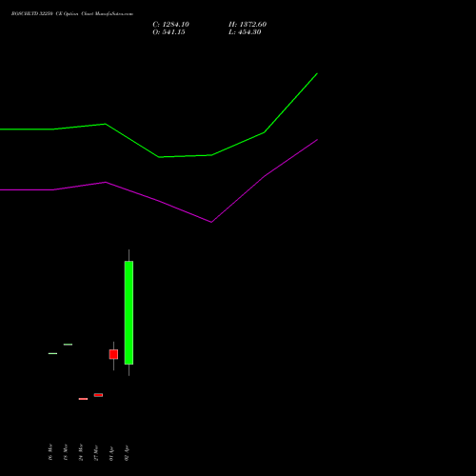The image size is (476, 476).
Task: Click the 01 Apr date axis label
Action: (111, 454)
